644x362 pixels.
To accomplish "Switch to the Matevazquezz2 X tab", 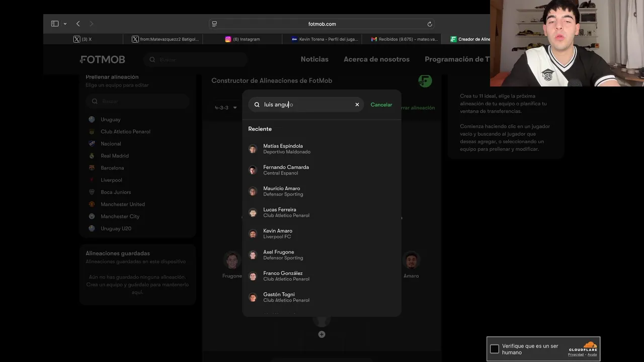I will pyautogui.click(x=163, y=39).
